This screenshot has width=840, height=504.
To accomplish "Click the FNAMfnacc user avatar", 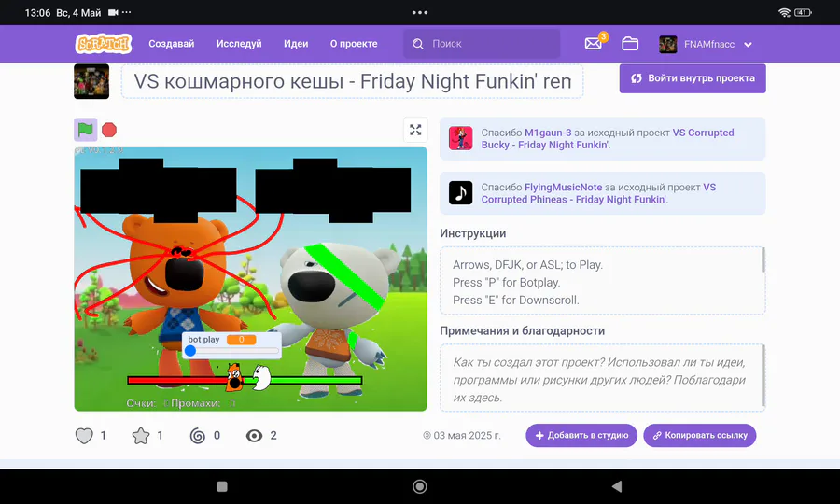I will [x=667, y=44].
